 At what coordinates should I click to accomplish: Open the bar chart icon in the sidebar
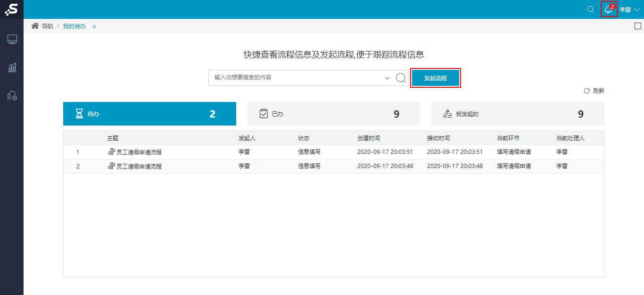coord(12,67)
